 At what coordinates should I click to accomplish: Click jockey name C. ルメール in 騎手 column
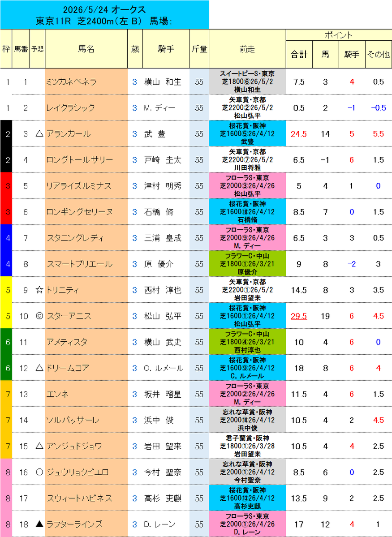pos(164,368)
